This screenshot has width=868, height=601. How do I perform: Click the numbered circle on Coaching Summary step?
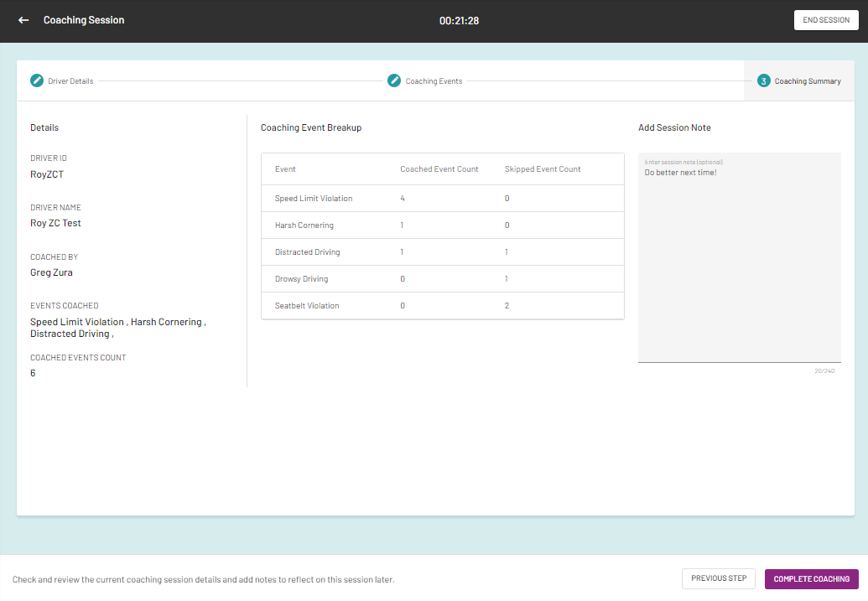[x=763, y=80]
